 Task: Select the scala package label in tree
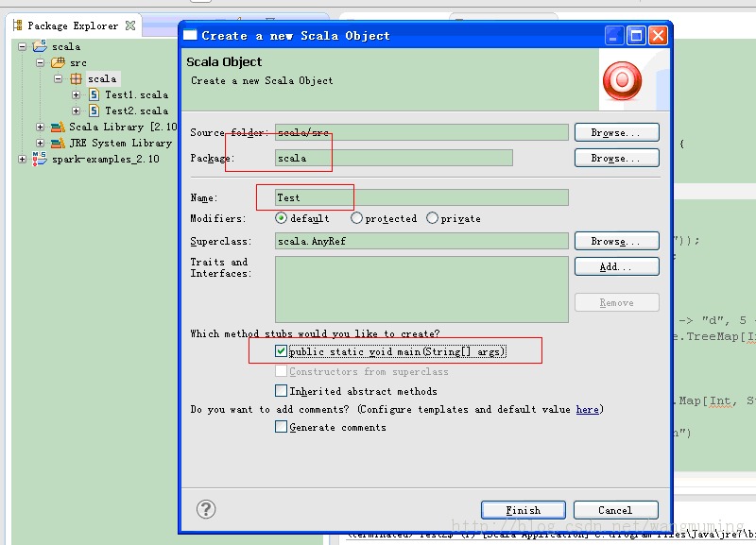pos(102,78)
